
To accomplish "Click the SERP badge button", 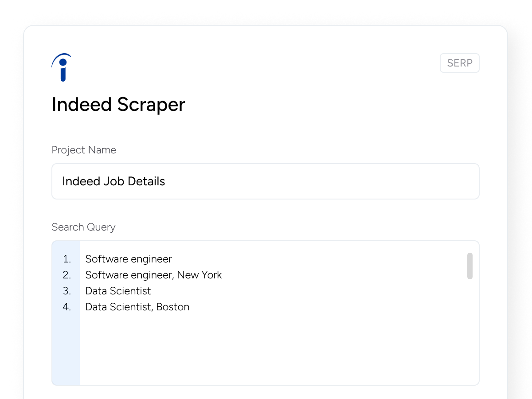I will (x=459, y=63).
